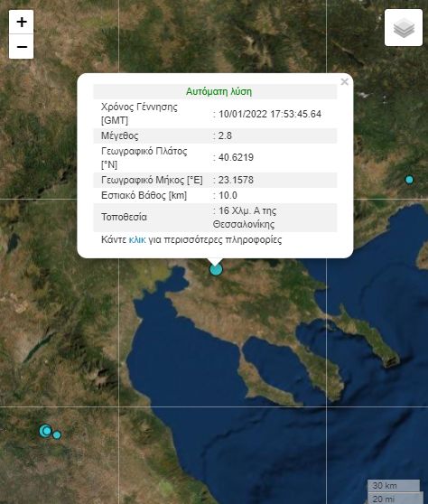Click the focal depth value 10.0
The height and width of the screenshot is (504, 428).
point(228,195)
